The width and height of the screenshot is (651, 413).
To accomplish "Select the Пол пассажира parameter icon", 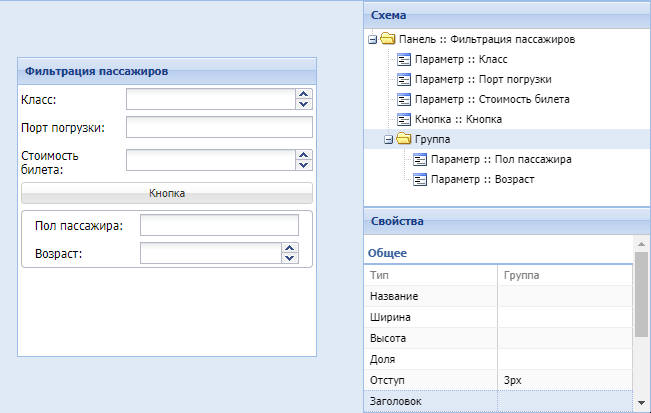I will pyautogui.click(x=420, y=159).
